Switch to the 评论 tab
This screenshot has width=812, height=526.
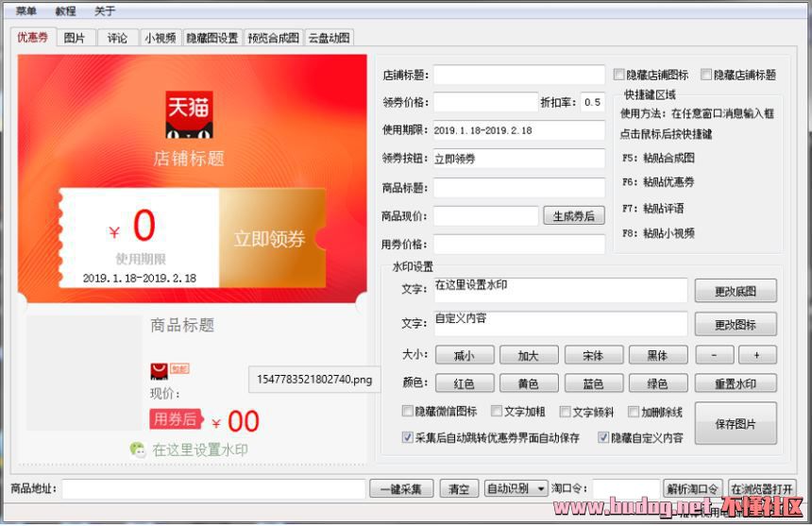[118, 38]
